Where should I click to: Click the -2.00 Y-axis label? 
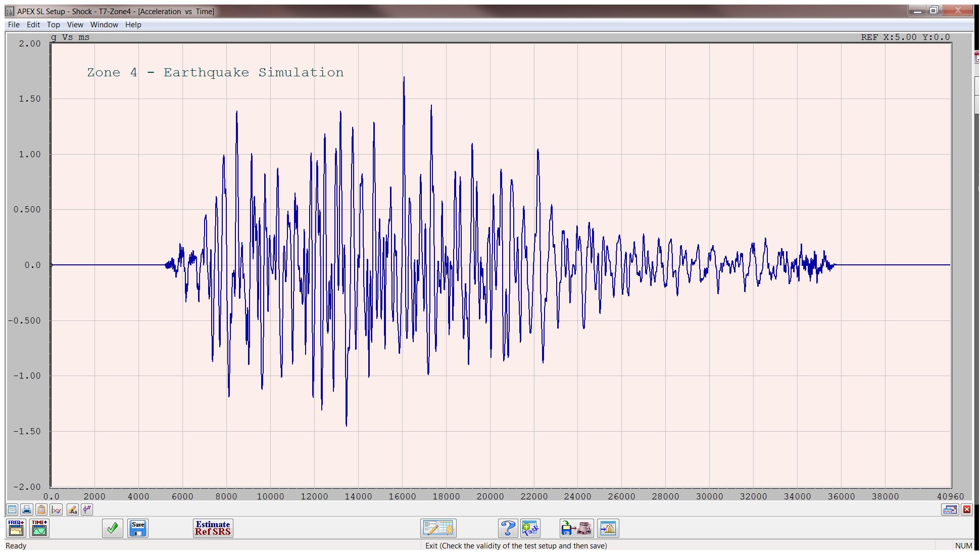[x=27, y=487]
